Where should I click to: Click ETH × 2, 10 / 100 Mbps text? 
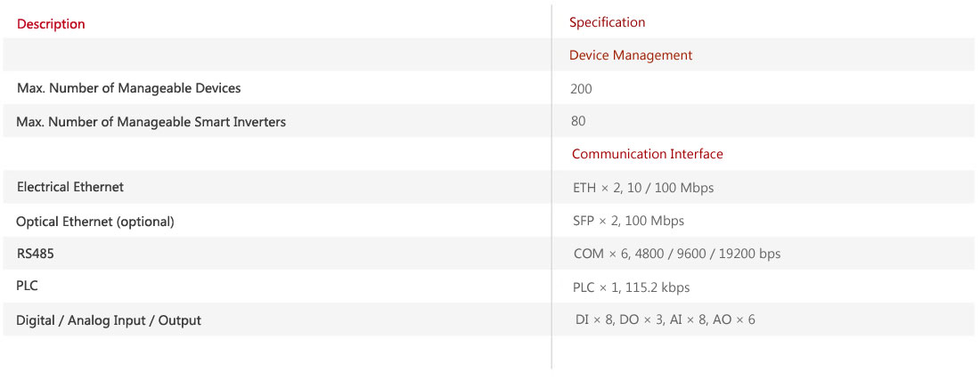[x=643, y=188]
